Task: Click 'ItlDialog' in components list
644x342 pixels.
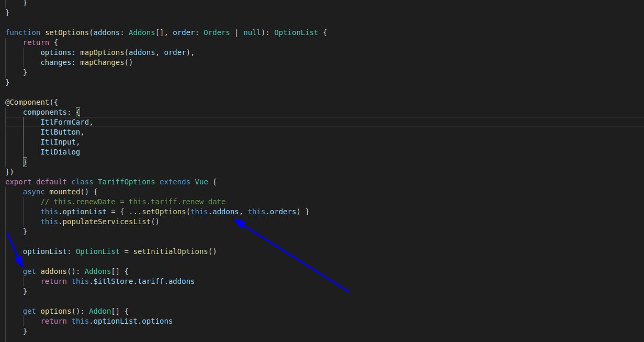Action: [x=60, y=152]
